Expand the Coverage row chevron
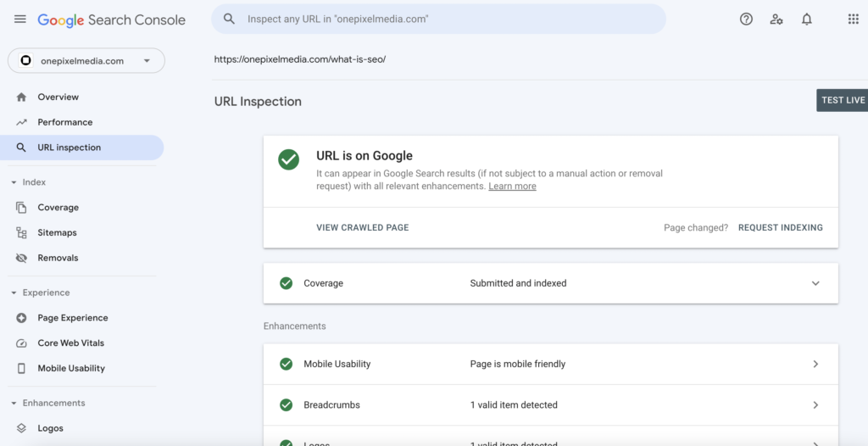The image size is (868, 446). 815,283
